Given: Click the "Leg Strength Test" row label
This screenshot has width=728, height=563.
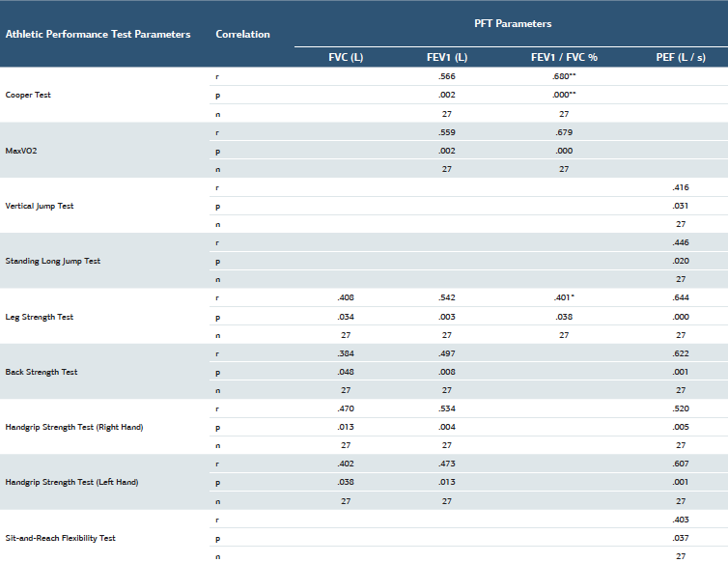Looking at the screenshot, I should [40, 317].
